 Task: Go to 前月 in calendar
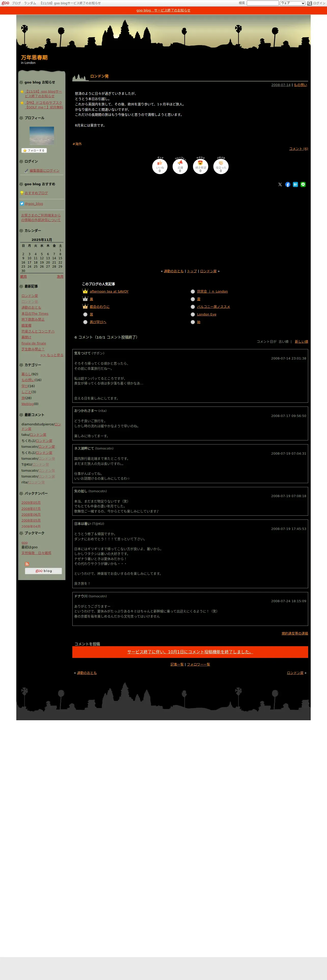pyautogui.click(x=24, y=277)
